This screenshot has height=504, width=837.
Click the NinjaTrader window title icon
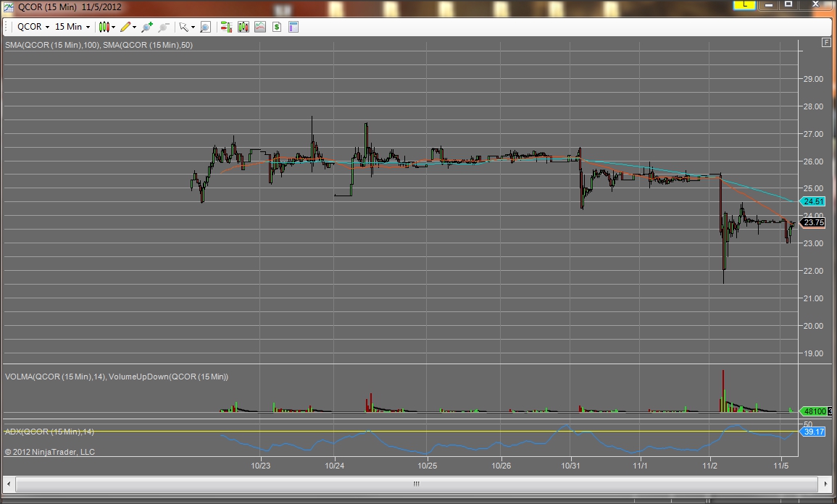pyautogui.click(x=9, y=7)
